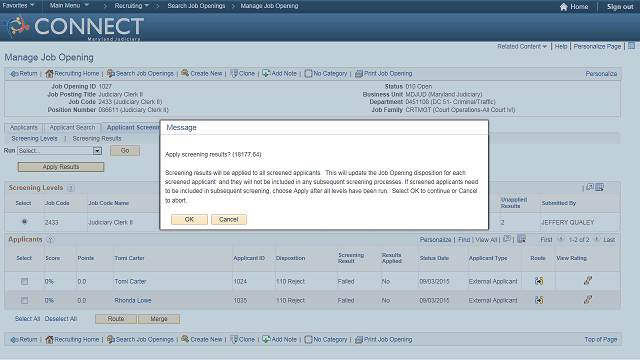Click View All link in Applicants
The width and height of the screenshot is (640, 360).
486,240
